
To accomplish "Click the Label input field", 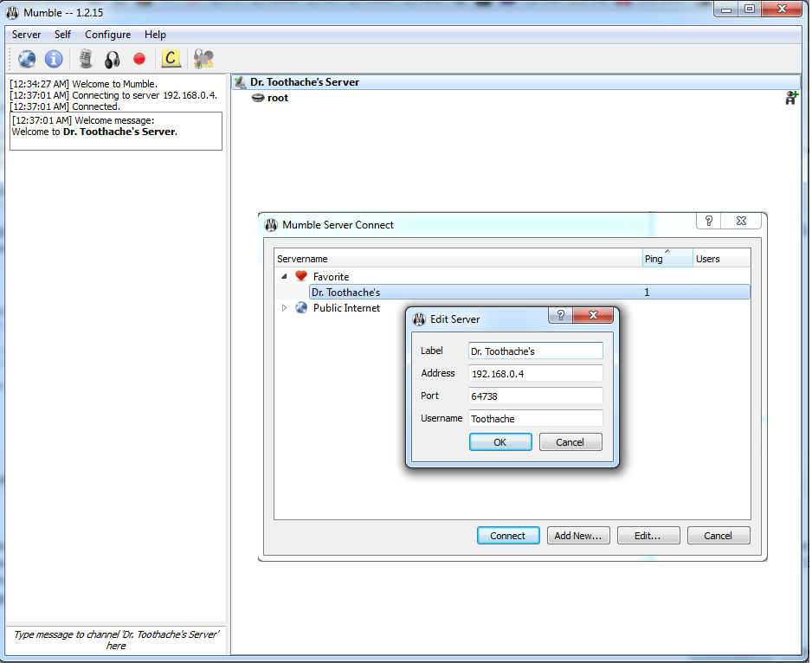I will click(536, 351).
